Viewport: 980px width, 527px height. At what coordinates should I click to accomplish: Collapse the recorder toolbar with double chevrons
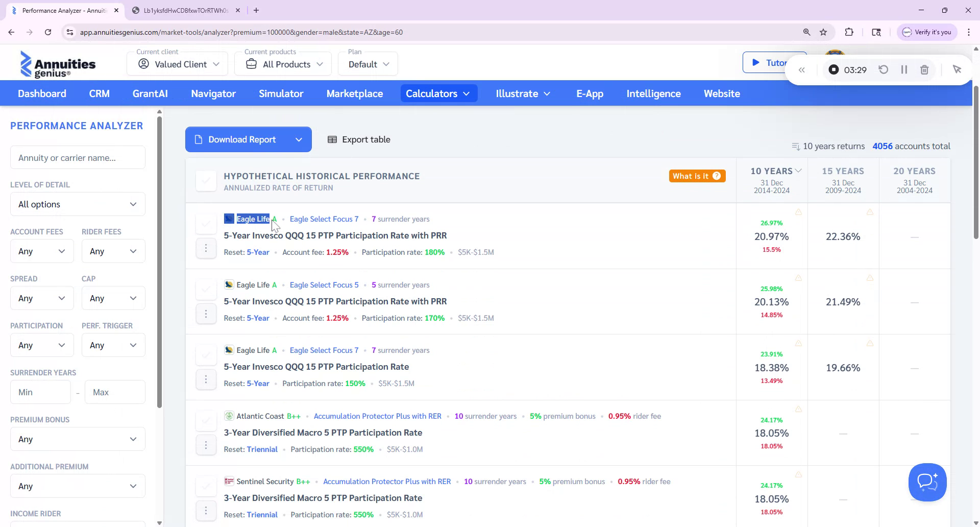(x=802, y=69)
